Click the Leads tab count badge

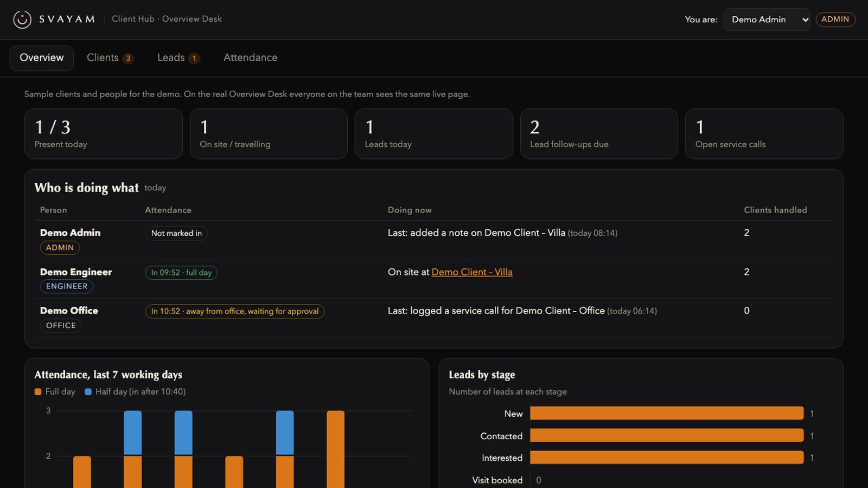tap(194, 58)
